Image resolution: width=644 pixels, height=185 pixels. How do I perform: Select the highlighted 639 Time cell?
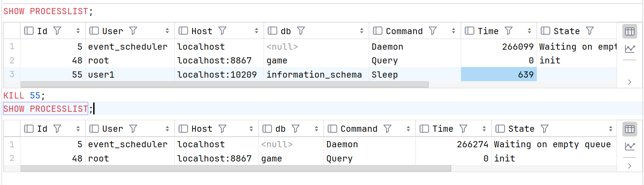coord(499,75)
